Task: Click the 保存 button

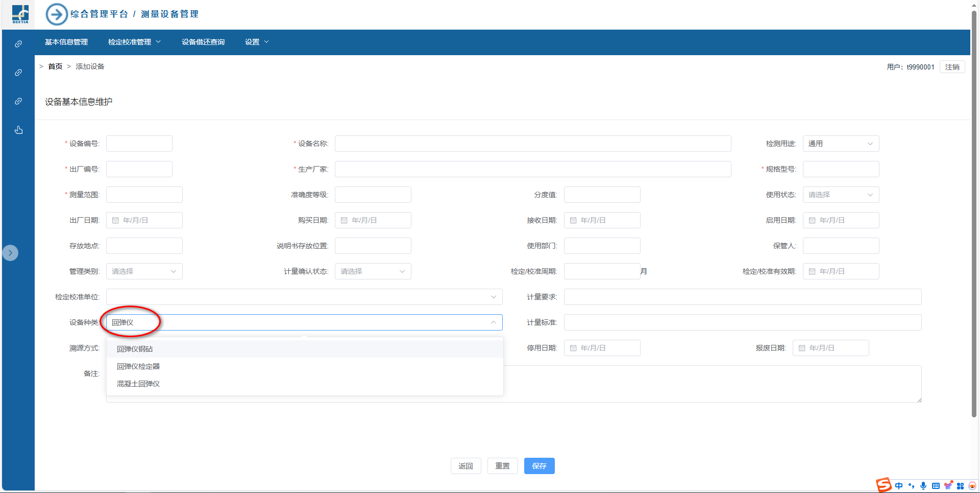Action: pyautogui.click(x=539, y=466)
